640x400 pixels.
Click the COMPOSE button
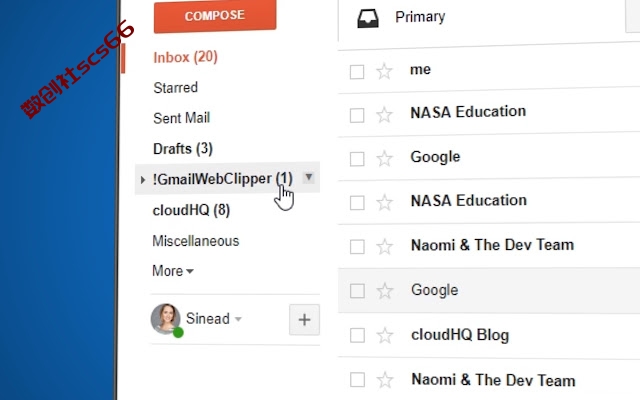tap(215, 16)
